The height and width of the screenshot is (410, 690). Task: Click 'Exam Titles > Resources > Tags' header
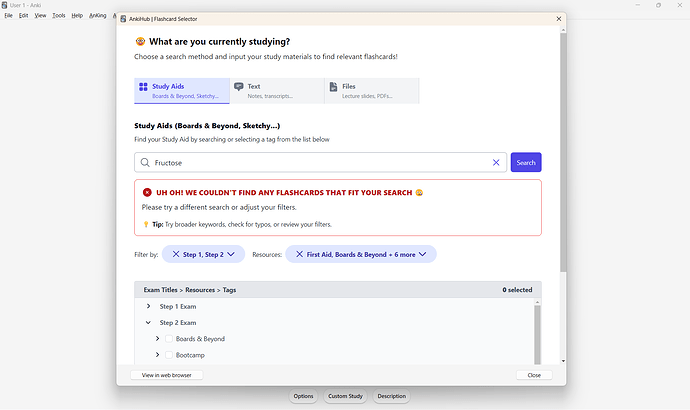(190, 290)
